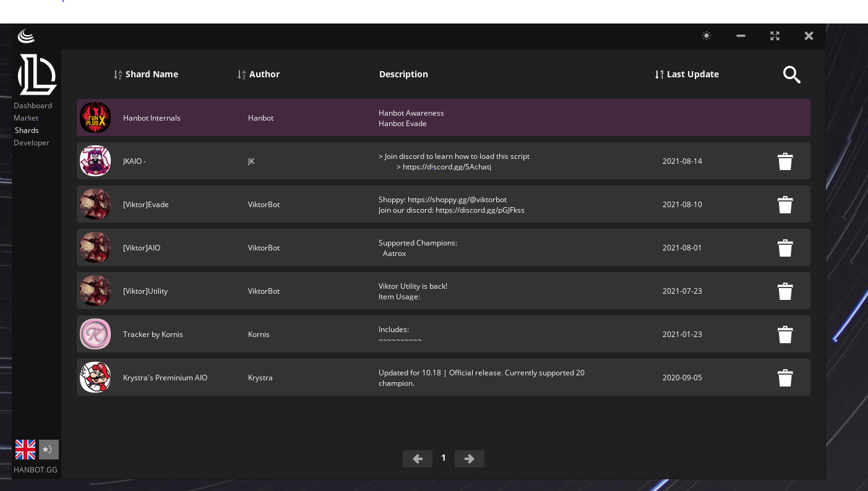Click the [Viktor]AIO avatar image
This screenshot has width=868, height=491.
click(x=95, y=247)
